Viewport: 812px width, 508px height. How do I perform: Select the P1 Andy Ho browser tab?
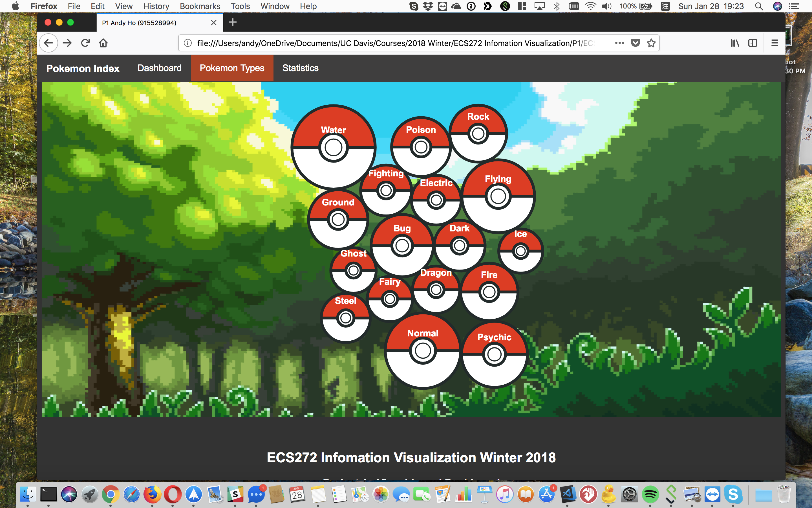(160, 23)
